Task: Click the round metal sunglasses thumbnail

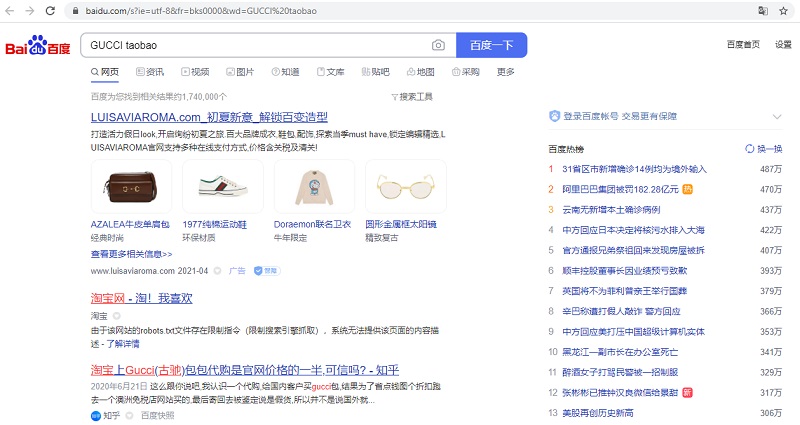Action: pyautogui.click(x=406, y=187)
